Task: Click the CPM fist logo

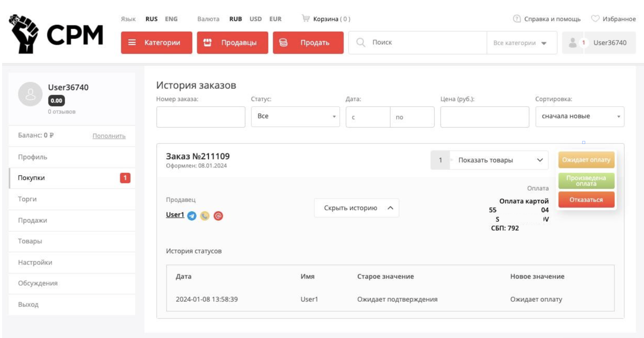Action: tap(56, 34)
